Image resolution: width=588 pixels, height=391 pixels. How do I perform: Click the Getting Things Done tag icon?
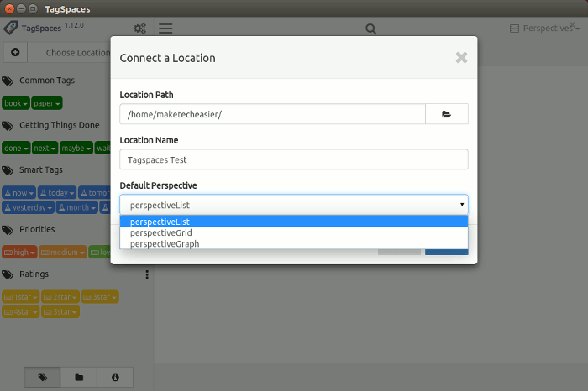tap(8, 126)
